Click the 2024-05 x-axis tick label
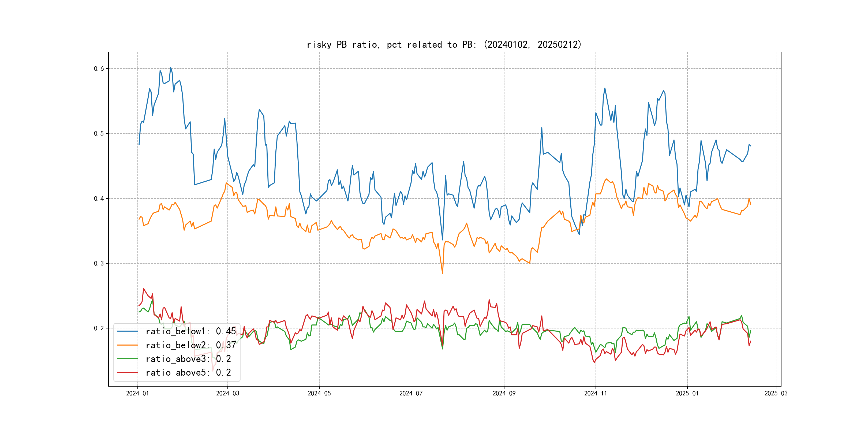The width and height of the screenshot is (868, 434). [x=319, y=393]
